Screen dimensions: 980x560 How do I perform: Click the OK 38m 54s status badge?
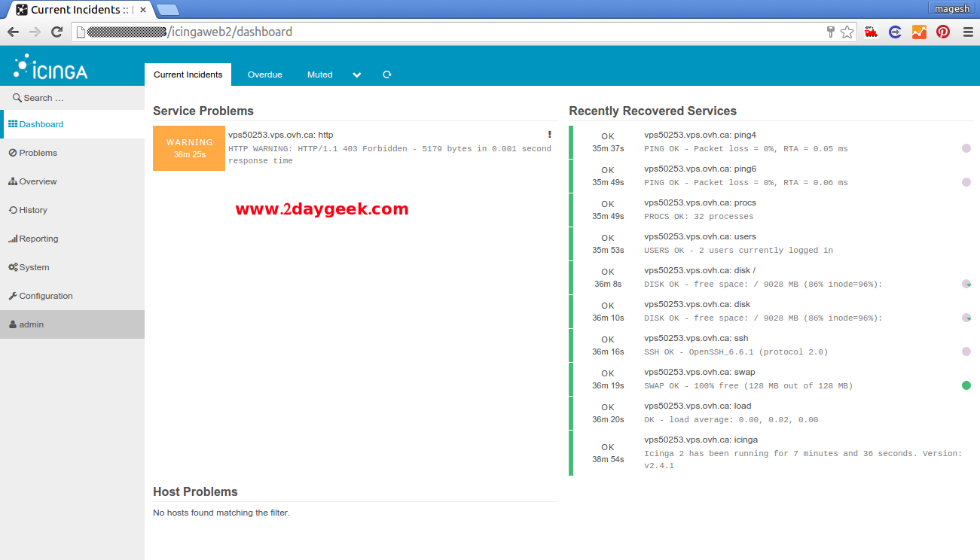pos(608,452)
